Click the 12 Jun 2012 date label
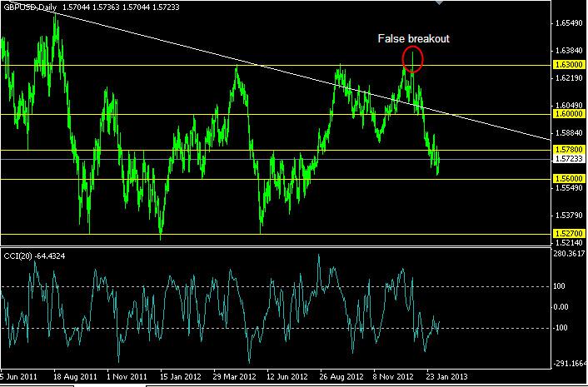Image resolution: width=588 pixels, height=387 pixels. (287, 376)
